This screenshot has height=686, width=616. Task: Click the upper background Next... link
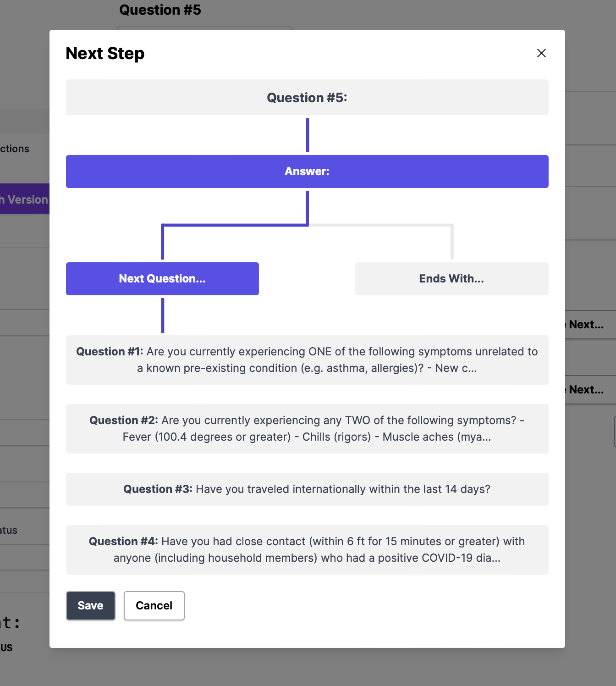[x=586, y=325]
